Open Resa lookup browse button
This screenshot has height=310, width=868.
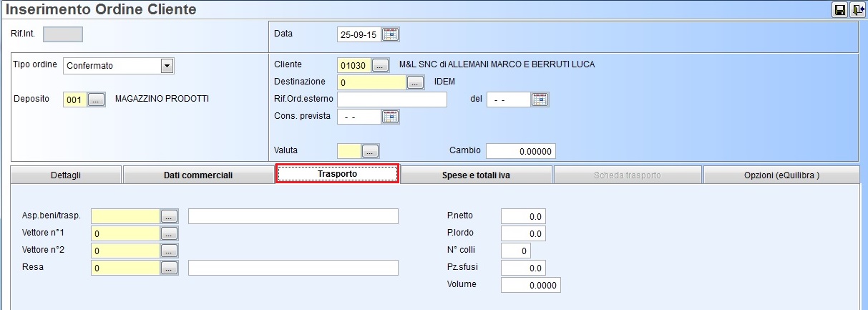coord(168,268)
